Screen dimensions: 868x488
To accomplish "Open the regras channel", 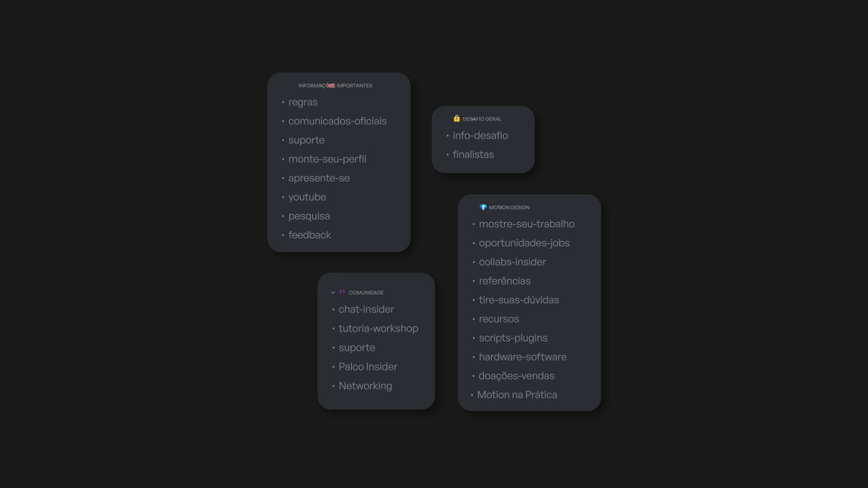I will click(303, 102).
